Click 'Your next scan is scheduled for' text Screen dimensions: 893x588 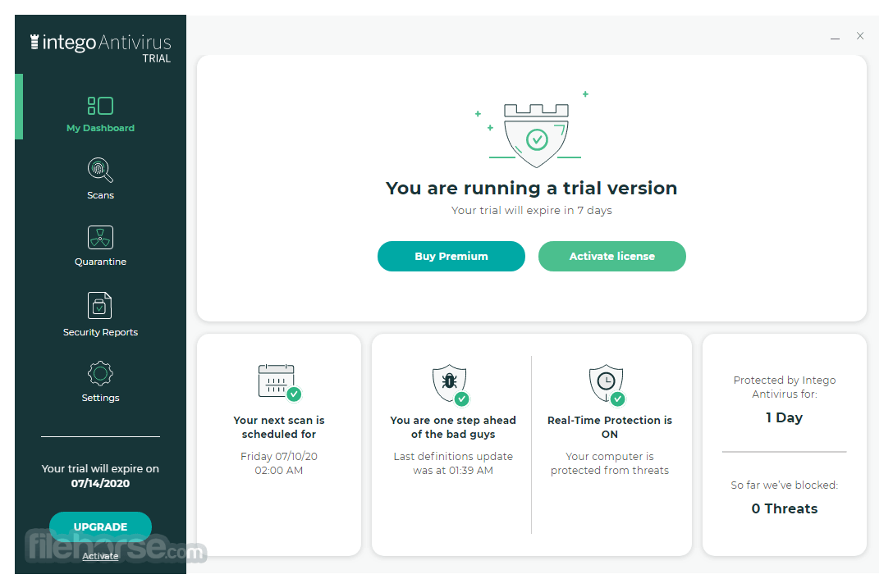point(279,427)
